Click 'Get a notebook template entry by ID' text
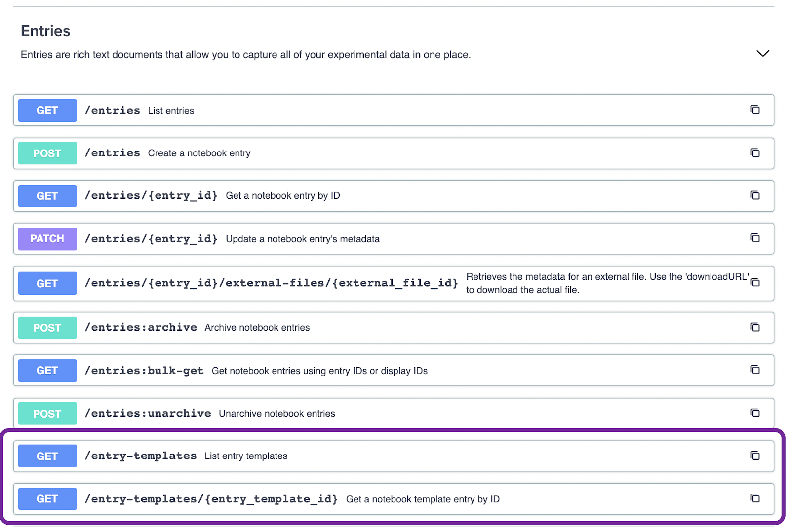 (423, 499)
